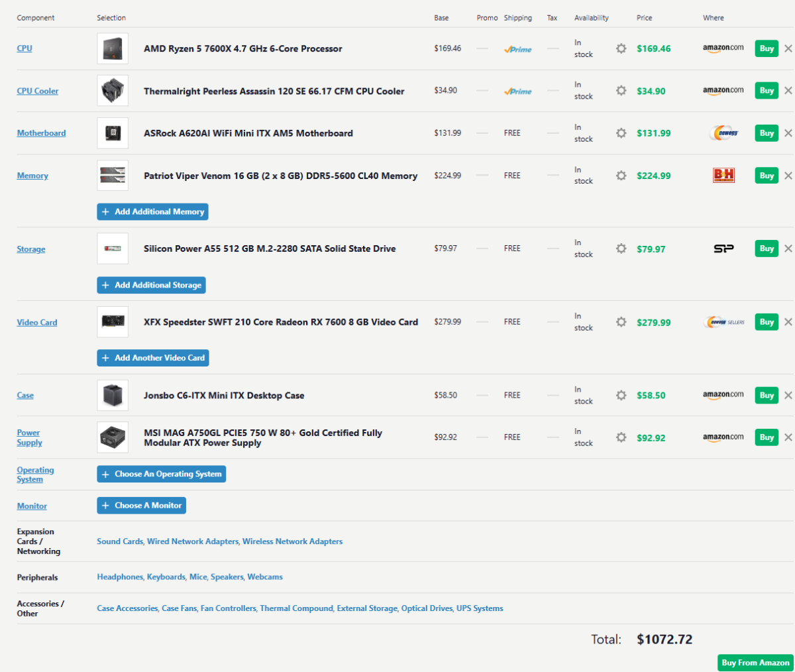Screen dimensions: 795x672
Task: Click the gear icon in Motherboard row
Action: (621, 133)
